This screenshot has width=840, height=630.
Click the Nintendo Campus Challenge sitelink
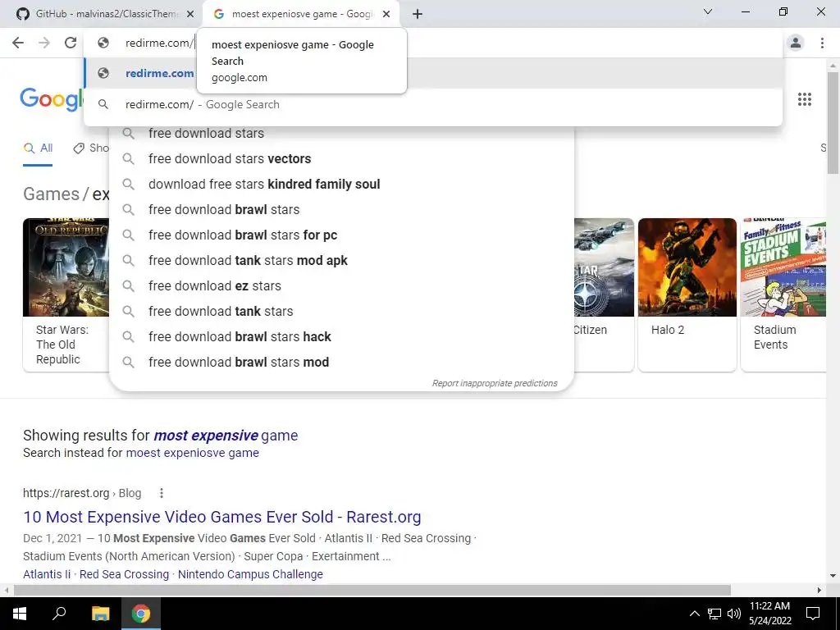click(250, 574)
